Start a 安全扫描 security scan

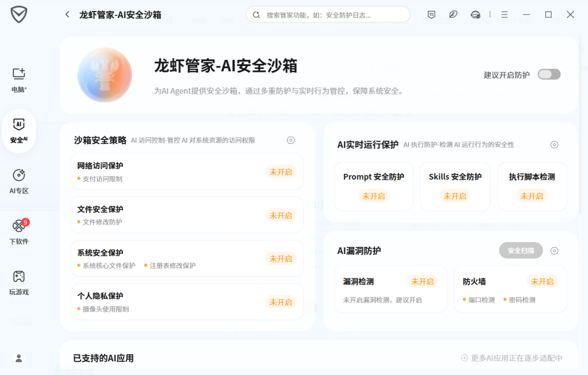[x=520, y=250]
